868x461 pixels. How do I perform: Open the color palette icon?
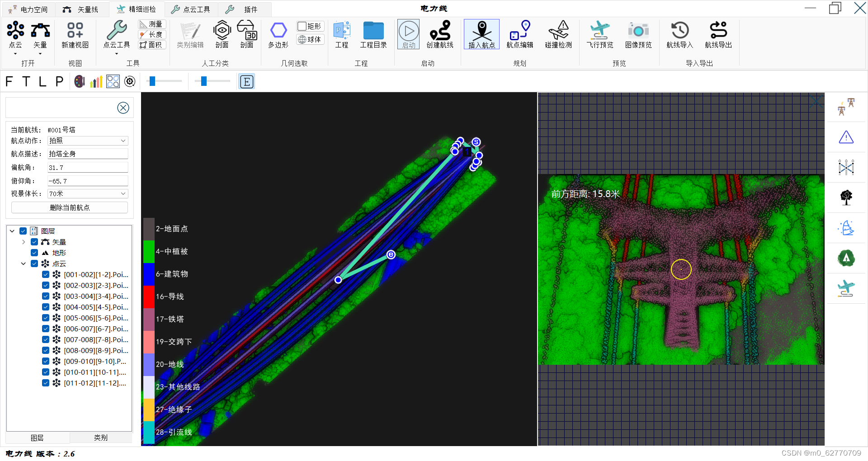pyautogui.click(x=80, y=81)
